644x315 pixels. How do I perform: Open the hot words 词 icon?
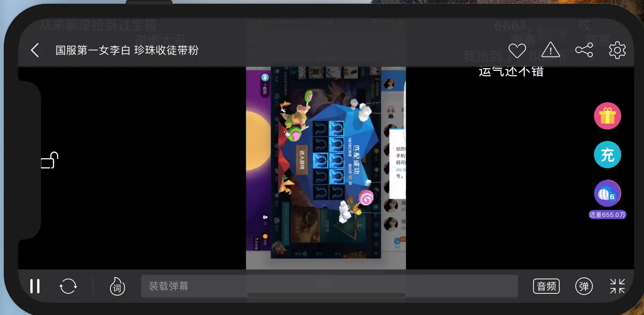117,286
